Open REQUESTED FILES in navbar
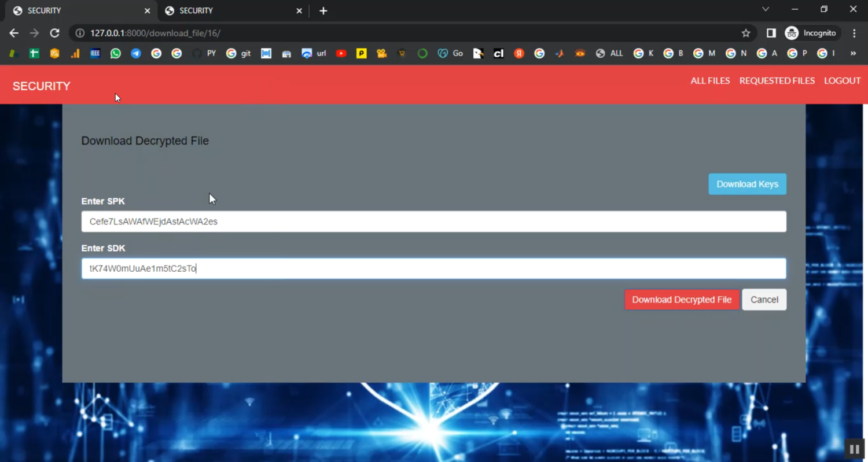This screenshot has height=462, width=868. tap(777, 81)
